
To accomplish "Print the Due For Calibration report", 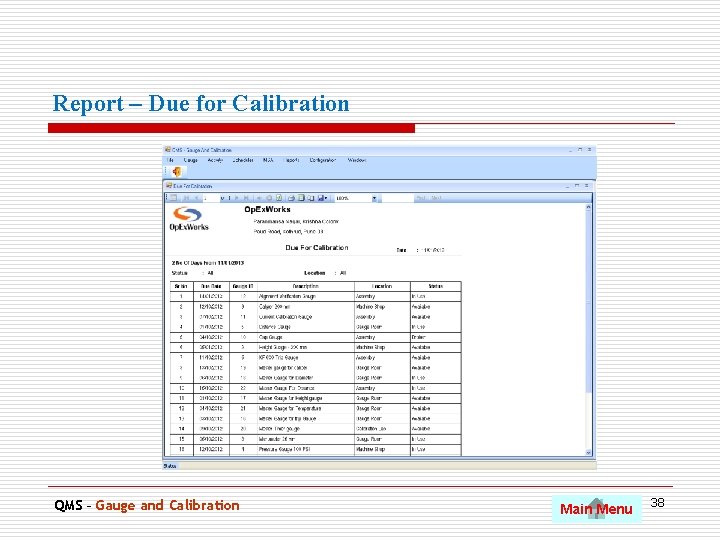I will [x=291, y=198].
